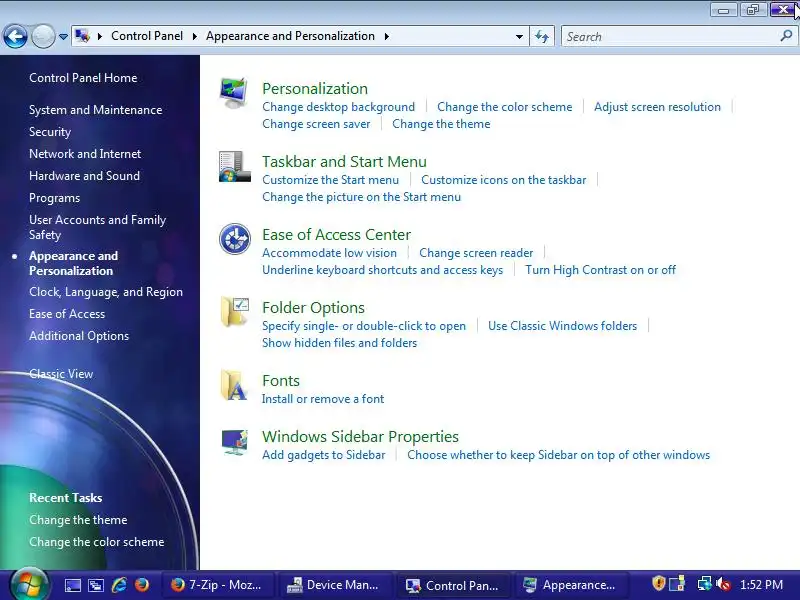
Task: Switch to Classic View
Action: pyautogui.click(x=61, y=374)
